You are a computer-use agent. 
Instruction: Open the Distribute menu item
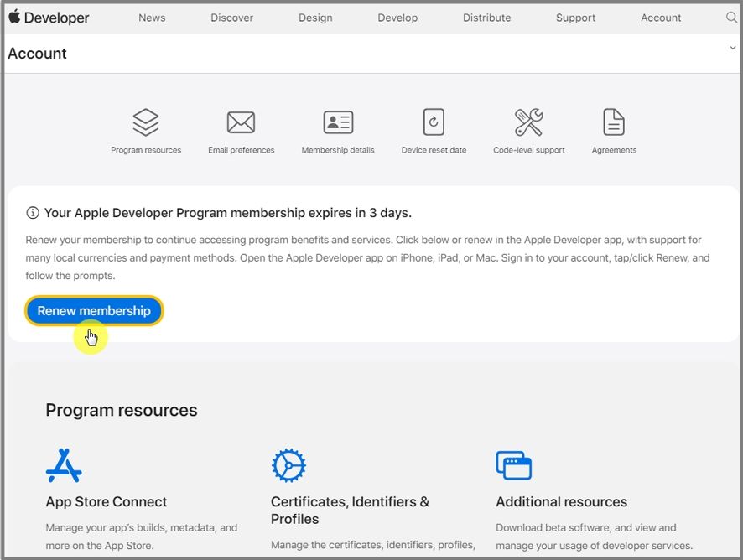click(486, 18)
